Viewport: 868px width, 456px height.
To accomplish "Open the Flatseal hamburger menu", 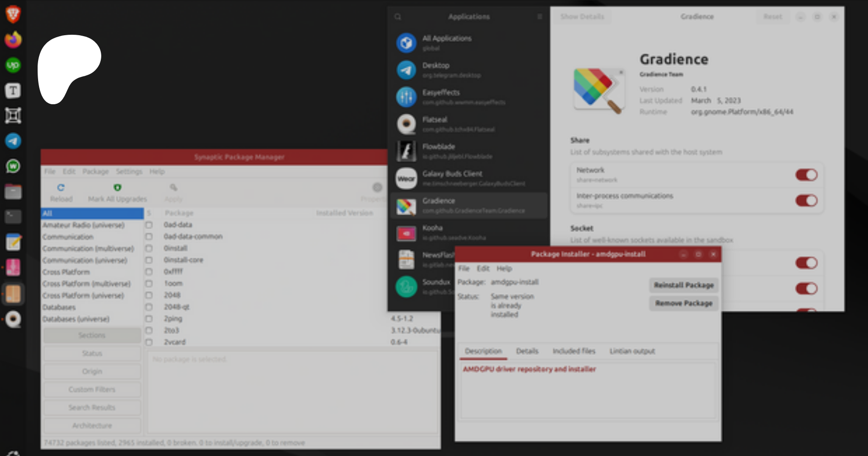I will point(540,17).
